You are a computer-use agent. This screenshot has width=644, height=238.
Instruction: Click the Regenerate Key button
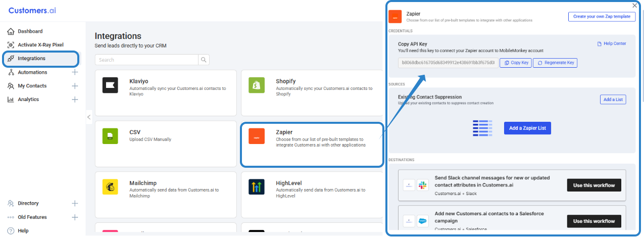tap(556, 63)
